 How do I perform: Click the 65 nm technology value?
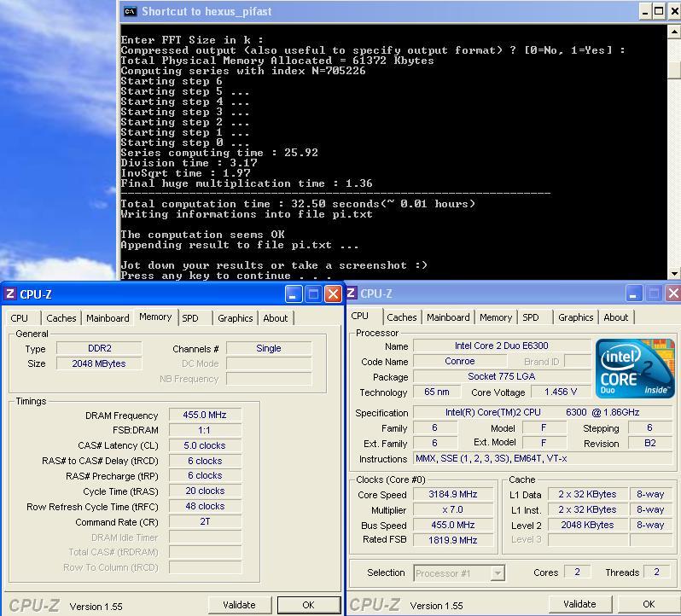point(436,392)
